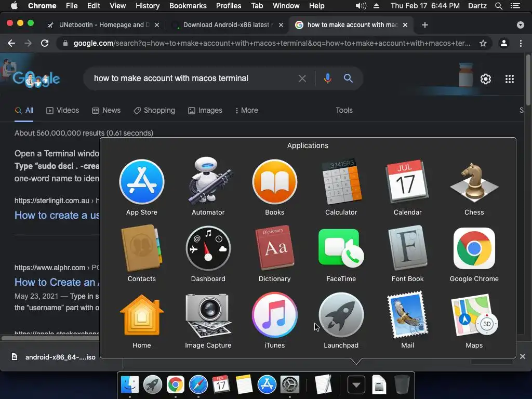The height and width of the screenshot is (399, 532).
Task: Click the voice search microphone icon
Action: [x=327, y=78]
